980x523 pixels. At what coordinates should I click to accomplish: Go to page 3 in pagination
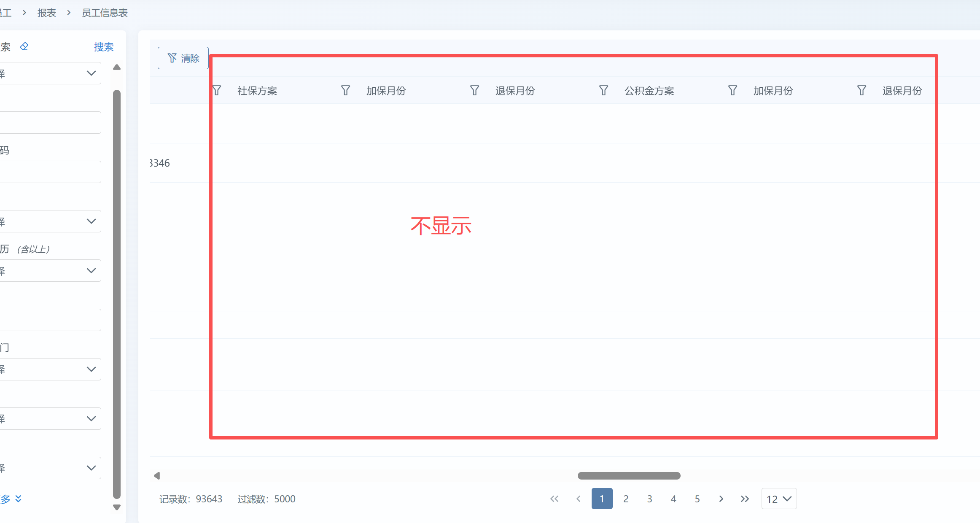649,499
